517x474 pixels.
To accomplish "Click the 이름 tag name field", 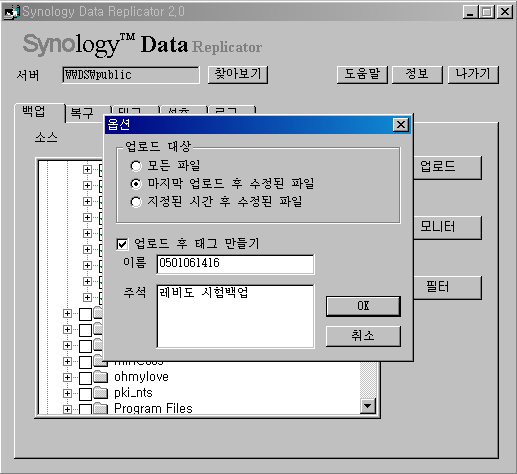I will [235, 264].
